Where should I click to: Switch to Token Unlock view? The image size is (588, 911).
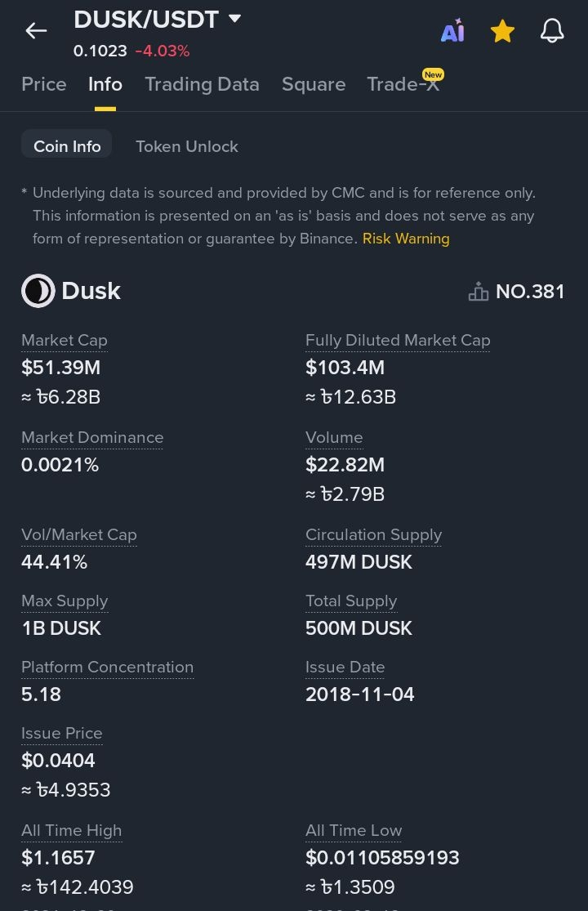pyautogui.click(x=187, y=146)
